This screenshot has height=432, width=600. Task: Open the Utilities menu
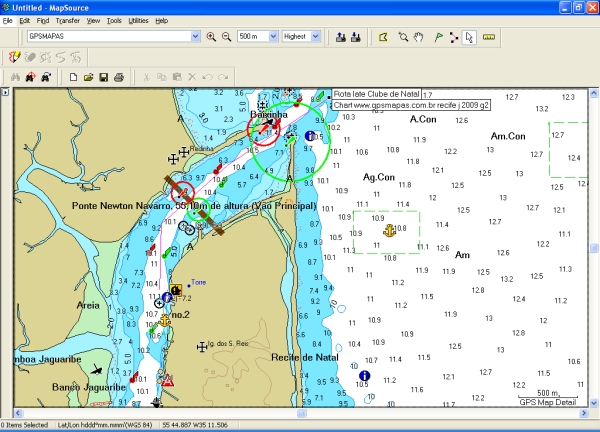click(x=138, y=20)
